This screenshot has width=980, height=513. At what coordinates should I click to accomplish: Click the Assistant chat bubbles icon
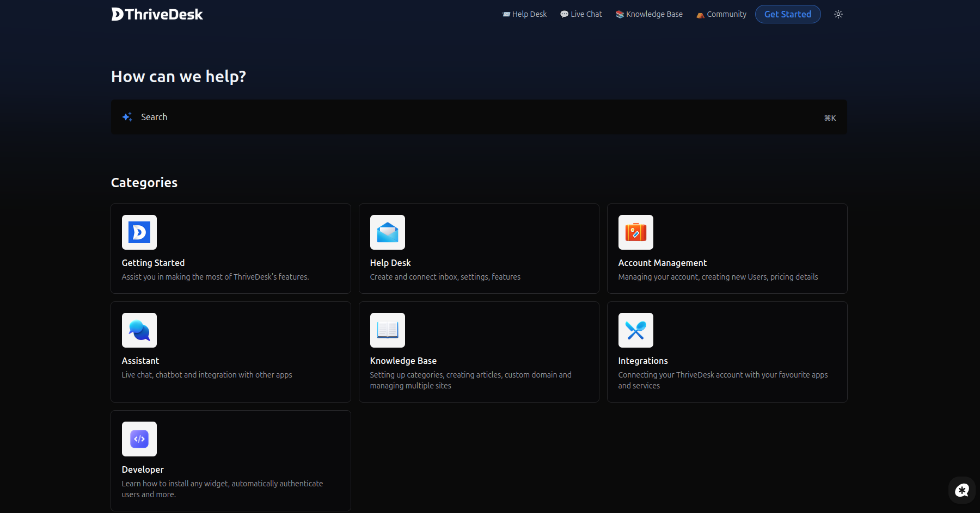coord(139,330)
